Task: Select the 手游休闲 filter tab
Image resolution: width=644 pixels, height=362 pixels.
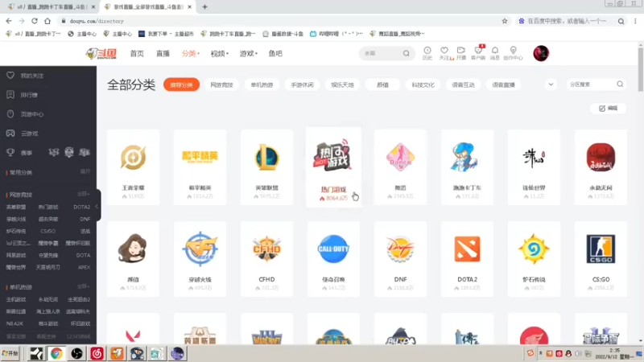Action: [303, 84]
